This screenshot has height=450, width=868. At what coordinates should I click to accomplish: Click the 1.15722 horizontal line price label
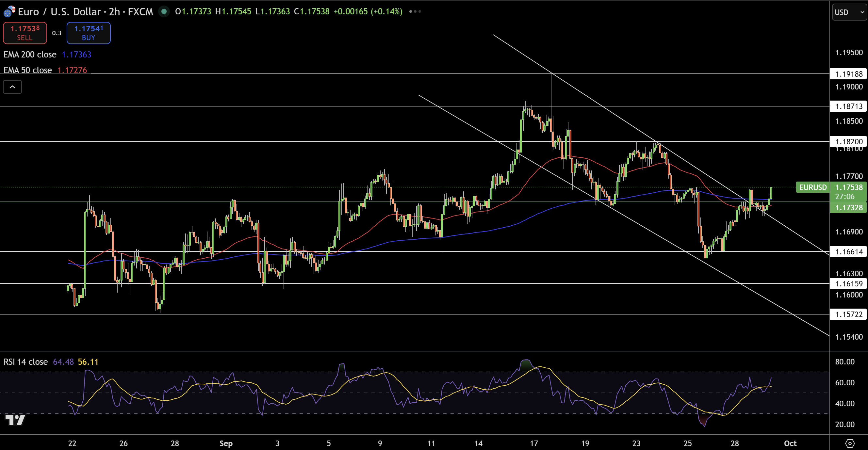click(848, 314)
